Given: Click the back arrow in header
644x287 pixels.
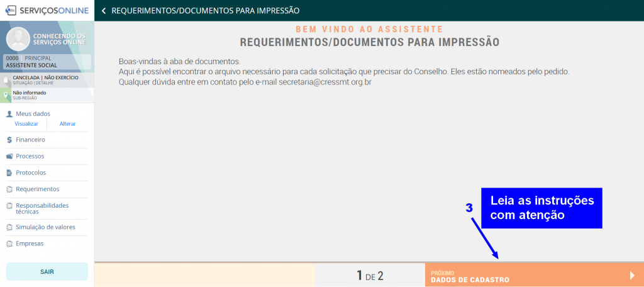Looking at the screenshot, I should coord(104,11).
